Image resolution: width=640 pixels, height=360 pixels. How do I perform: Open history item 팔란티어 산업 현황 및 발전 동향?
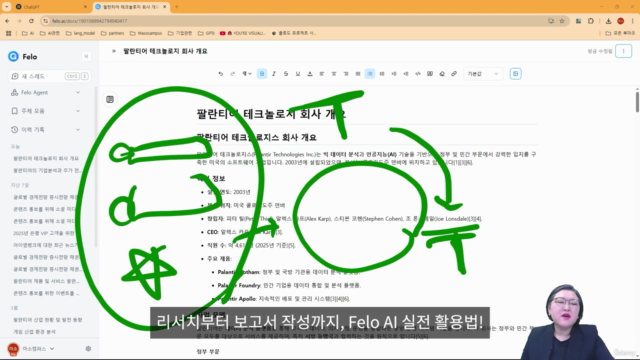[x=47, y=320]
